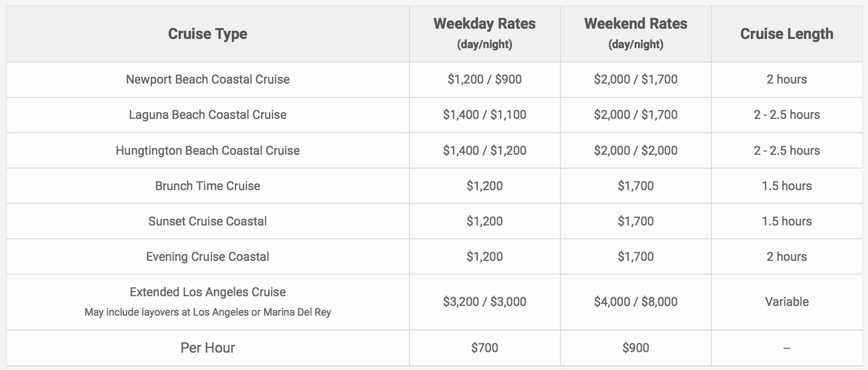The width and height of the screenshot is (868, 370).
Task: Click Newport Beach Coastal Cruise row name
Action: [x=208, y=79]
